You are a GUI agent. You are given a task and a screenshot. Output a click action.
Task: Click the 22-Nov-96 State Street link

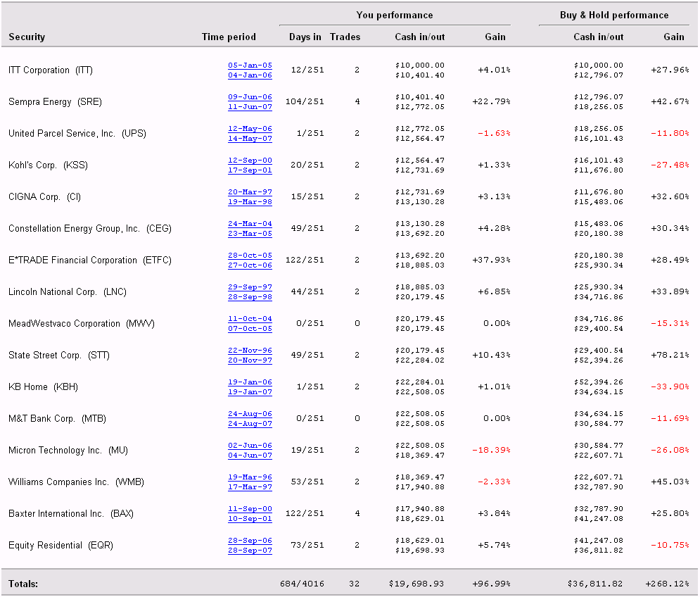point(250,351)
